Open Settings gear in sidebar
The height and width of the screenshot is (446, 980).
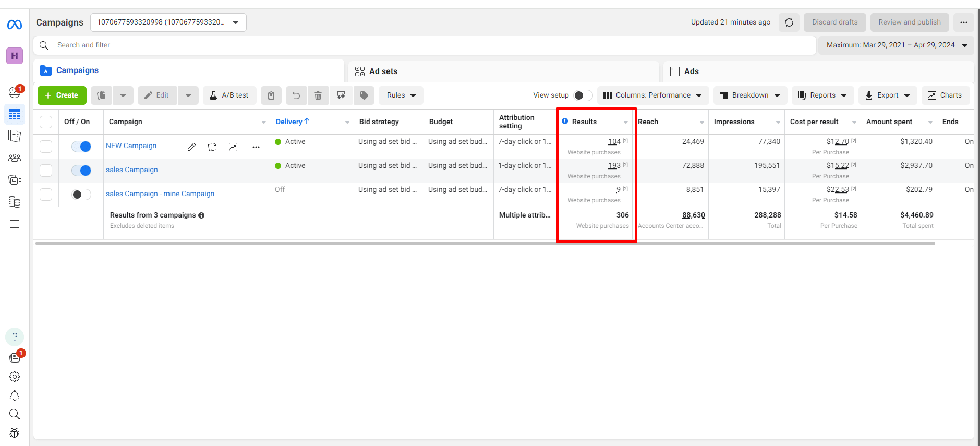(15, 377)
